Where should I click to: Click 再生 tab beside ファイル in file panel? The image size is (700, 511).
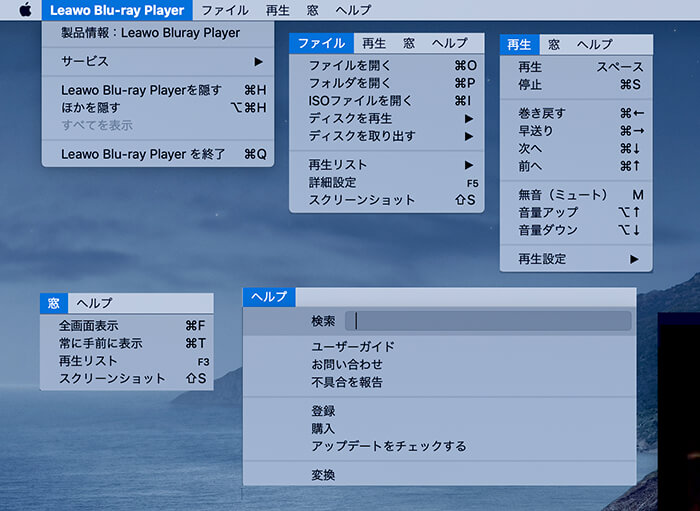click(374, 43)
